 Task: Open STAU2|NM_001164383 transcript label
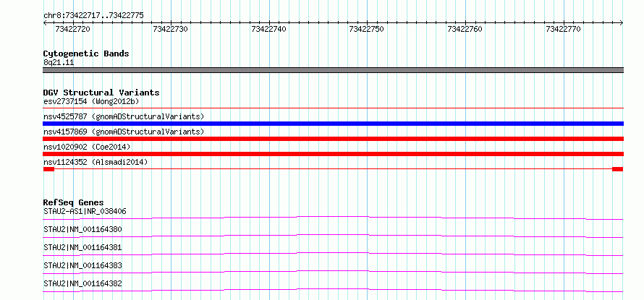click(82, 265)
